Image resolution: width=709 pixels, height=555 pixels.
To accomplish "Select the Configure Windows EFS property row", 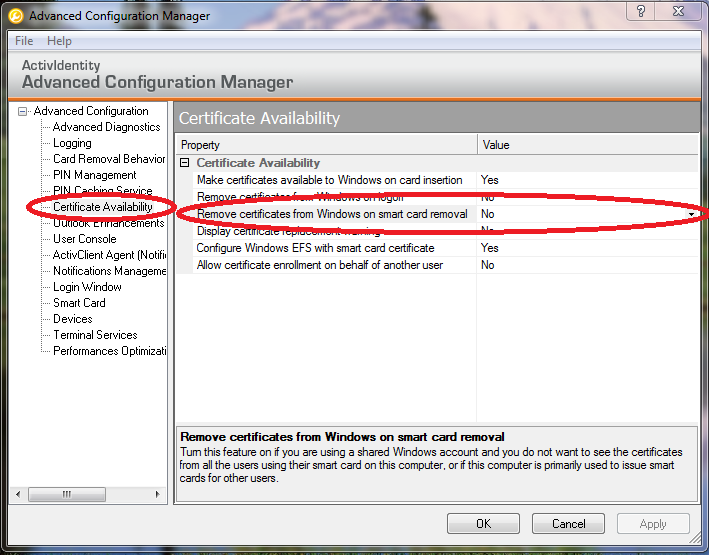I will point(315,248).
